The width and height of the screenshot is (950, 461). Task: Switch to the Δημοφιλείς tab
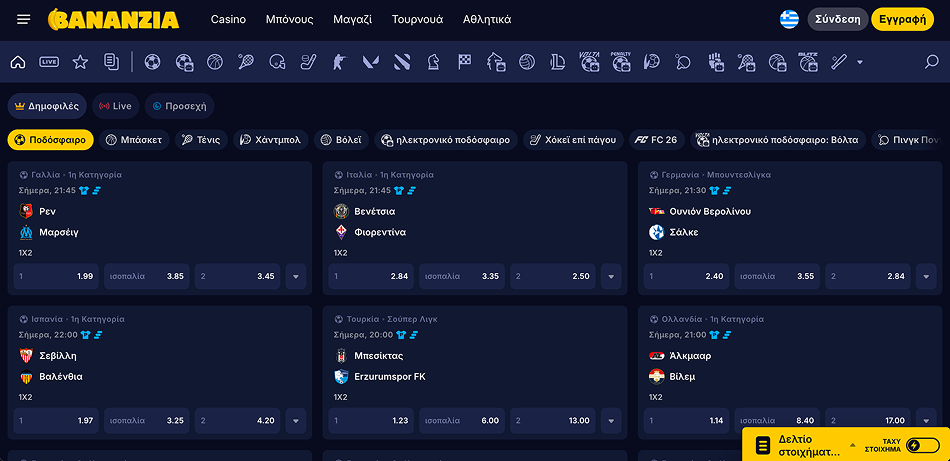click(x=47, y=106)
